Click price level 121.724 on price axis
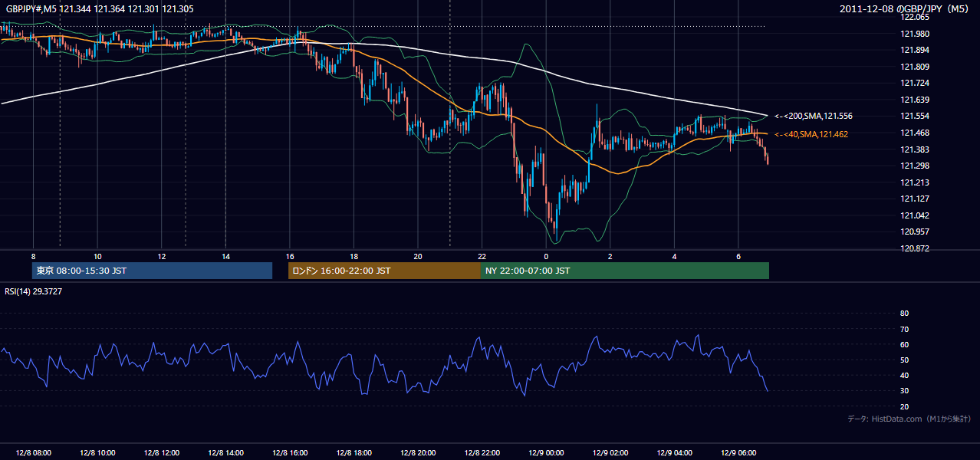This screenshot has height=460, width=980. point(916,83)
